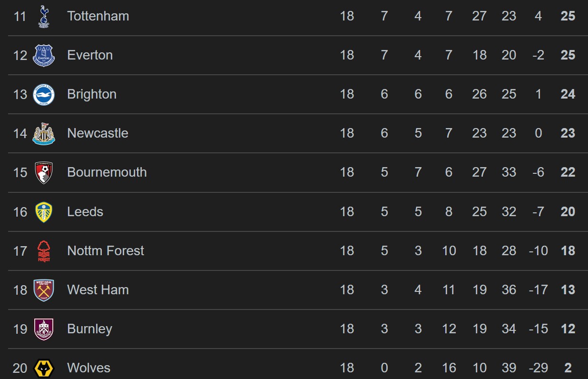Viewport: 588px width, 379px height.
Task: Click the Everton club crest icon
Action: (44, 55)
